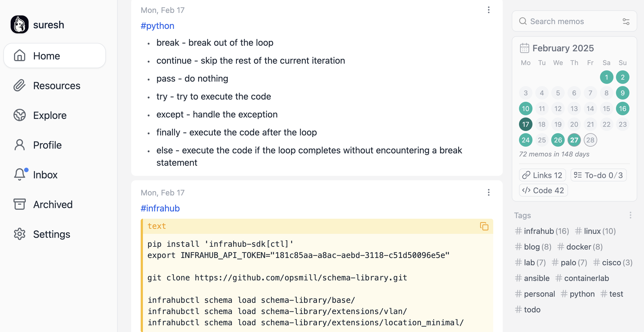Open search filter settings icon
Viewport: 644px width, 332px height.
pos(626,22)
